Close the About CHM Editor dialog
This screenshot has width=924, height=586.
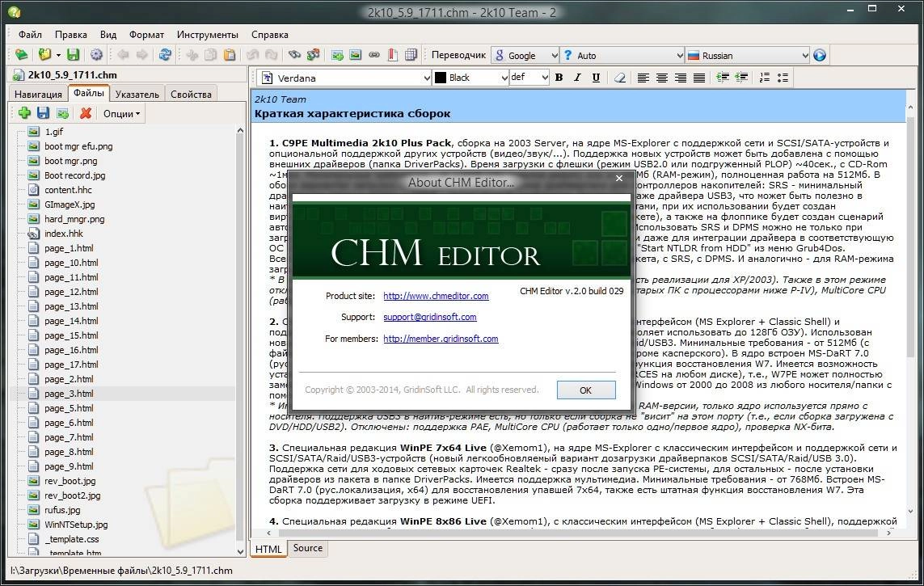(619, 179)
